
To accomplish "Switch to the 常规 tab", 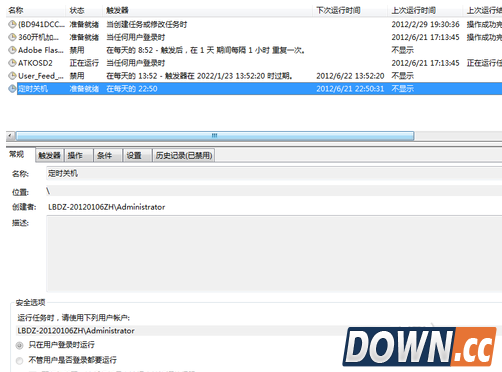I will point(17,154).
